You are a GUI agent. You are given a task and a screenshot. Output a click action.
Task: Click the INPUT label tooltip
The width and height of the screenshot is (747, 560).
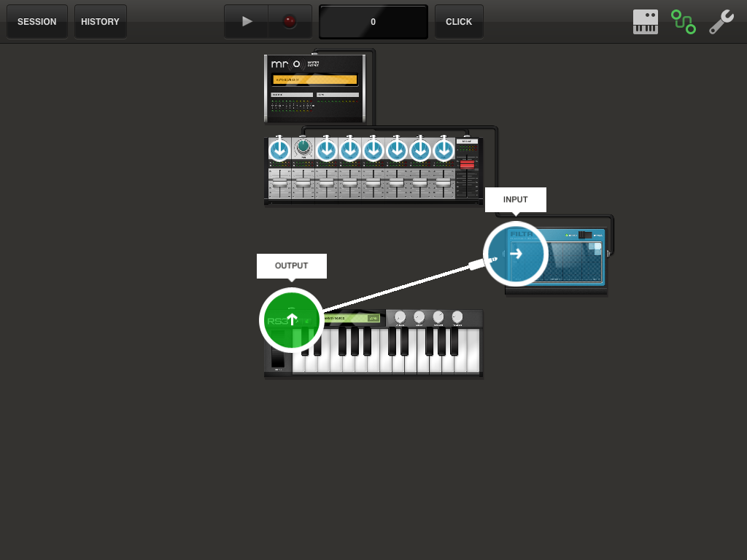tap(516, 200)
